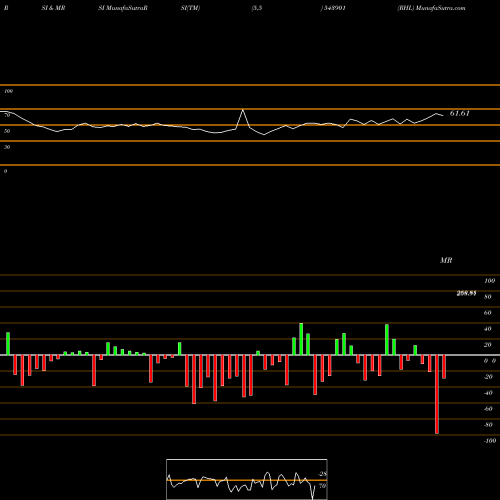Click the '543901' code in the header
This screenshot has height=500, width=500.
click(x=334, y=8)
